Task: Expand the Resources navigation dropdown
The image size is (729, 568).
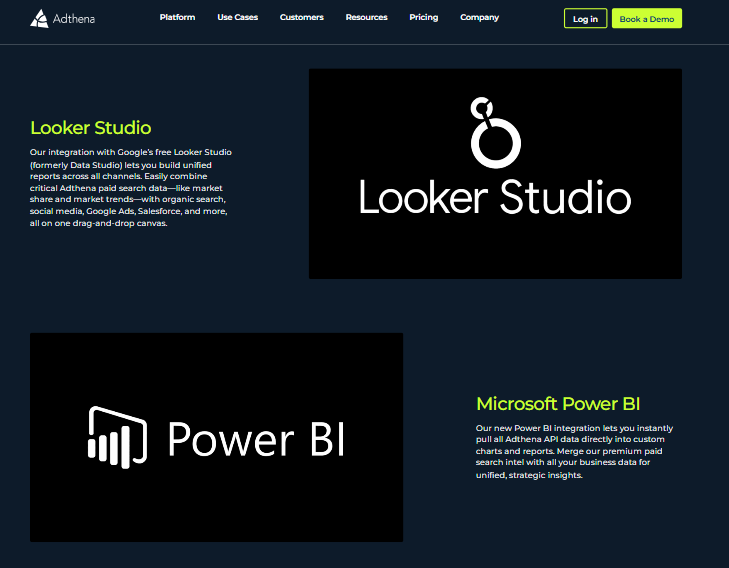Action: pos(366,18)
